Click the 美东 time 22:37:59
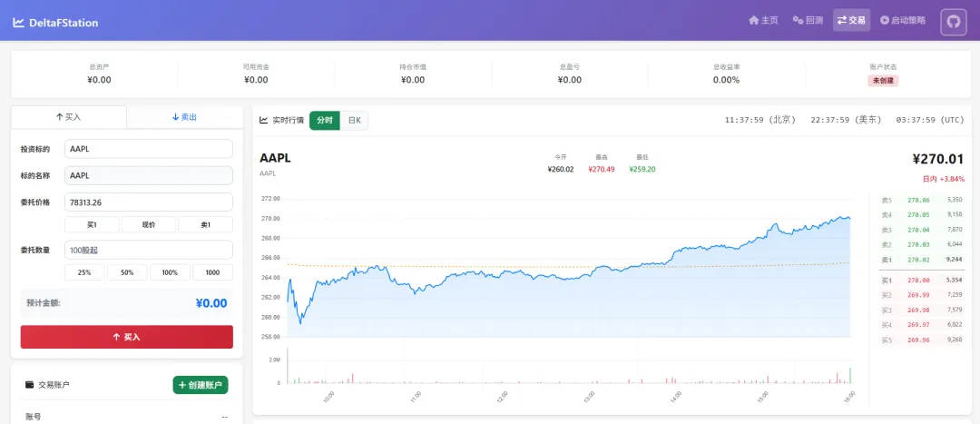Screen dimensions: 980x424 click(x=846, y=120)
